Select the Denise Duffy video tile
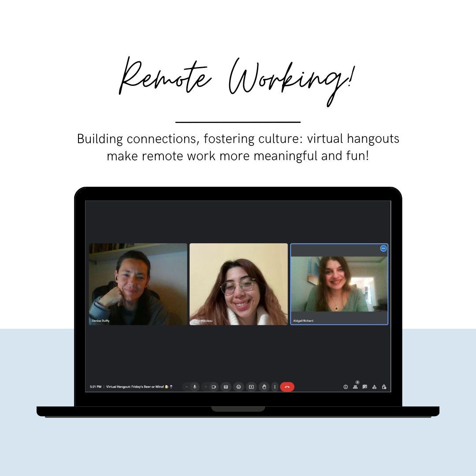 pos(138,284)
